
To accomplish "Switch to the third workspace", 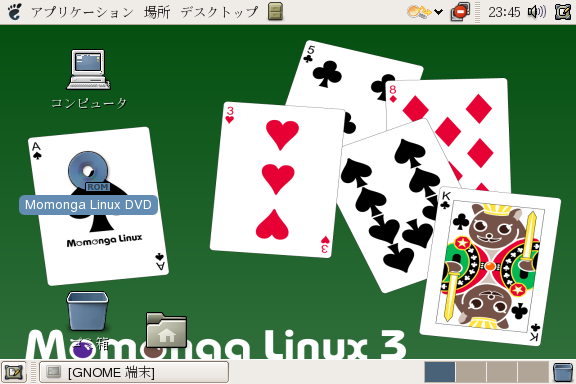I will click(x=502, y=372).
